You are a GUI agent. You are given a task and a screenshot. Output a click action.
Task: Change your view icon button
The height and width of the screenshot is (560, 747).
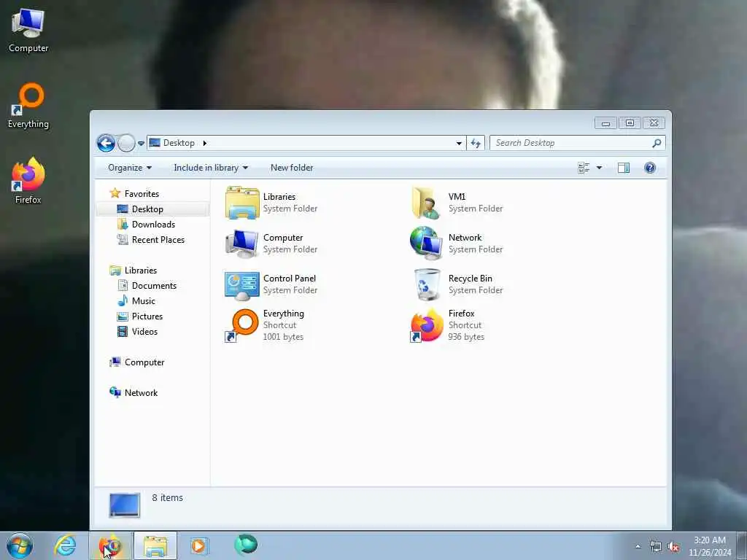coord(584,168)
